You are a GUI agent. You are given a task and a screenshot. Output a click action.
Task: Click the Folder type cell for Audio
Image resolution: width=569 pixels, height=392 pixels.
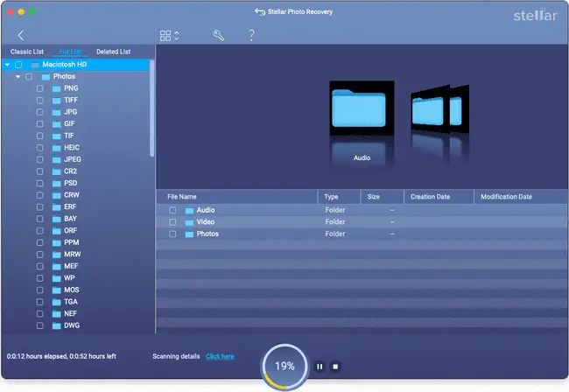[x=335, y=210]
